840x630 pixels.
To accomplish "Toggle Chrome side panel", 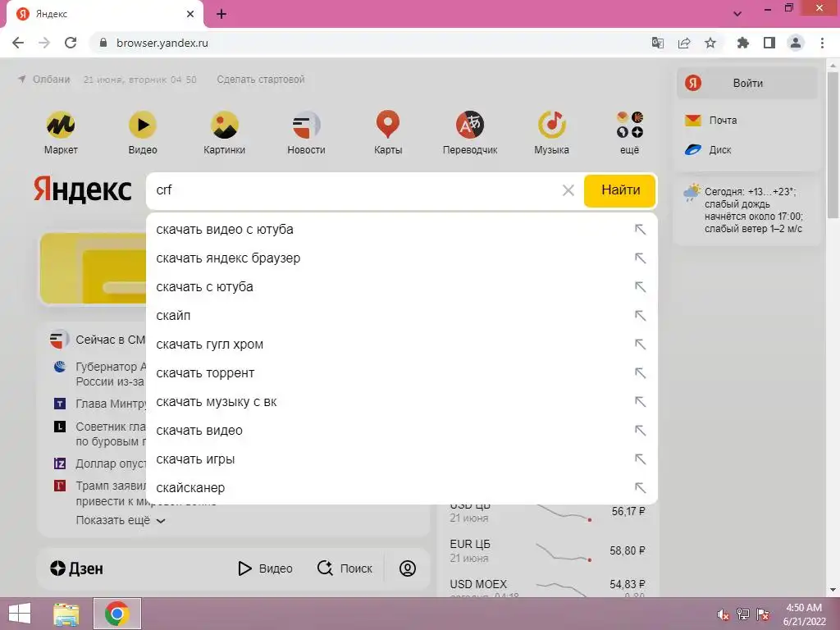I will tap(769, 43).
